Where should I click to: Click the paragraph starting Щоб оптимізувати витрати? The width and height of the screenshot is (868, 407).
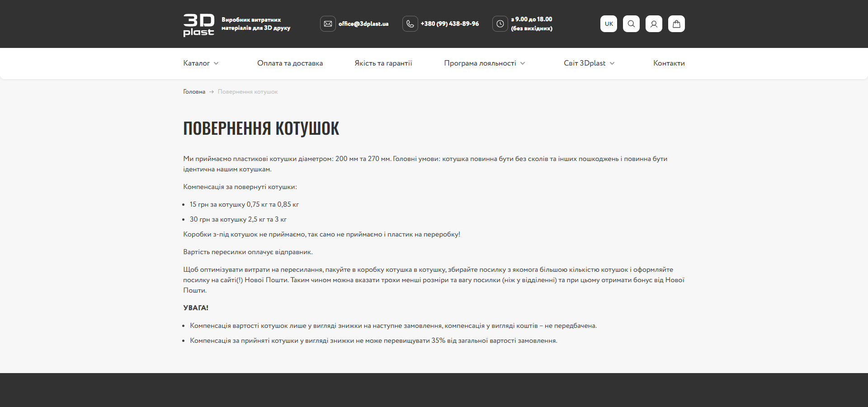(434, 280)
